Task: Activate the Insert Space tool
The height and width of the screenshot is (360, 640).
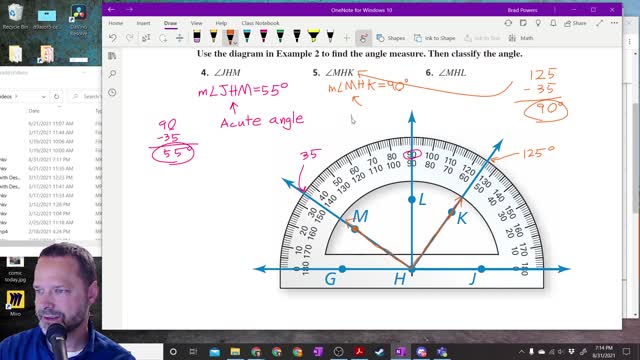Action: click(x=180, y=38)
